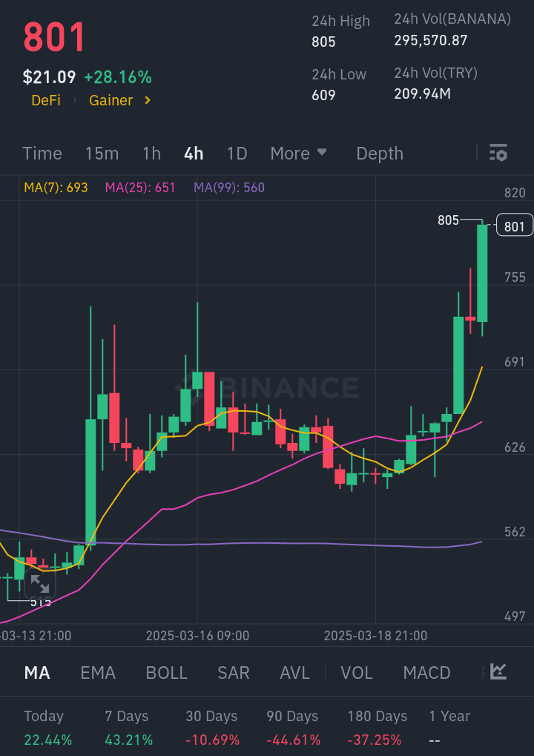
Task: Enable the VOL sub-indicator
Action: coord(357,673)
